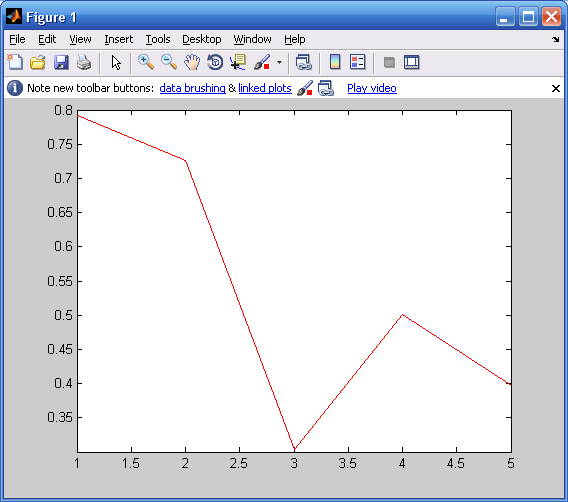The height and width of the screenshot is (502, 568).
Task: Toggle the Link Plot toolbar button
Action: coord(304,62)
